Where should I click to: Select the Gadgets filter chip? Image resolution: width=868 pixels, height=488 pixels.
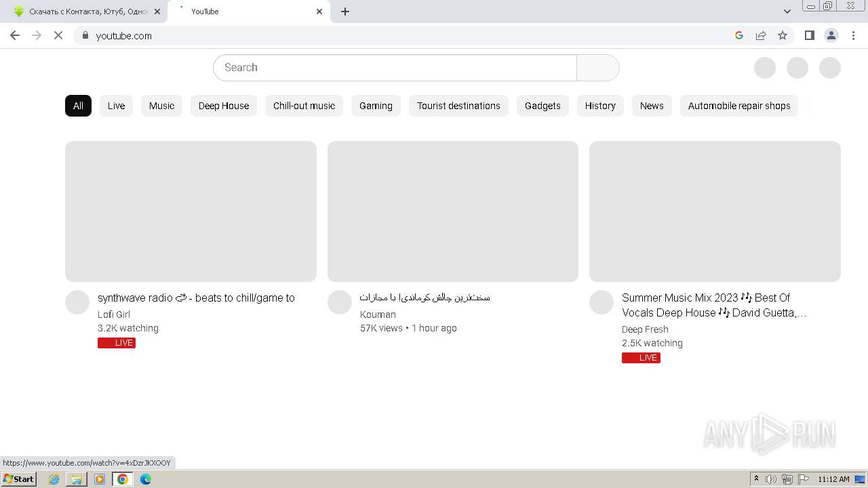coord(542,106)
